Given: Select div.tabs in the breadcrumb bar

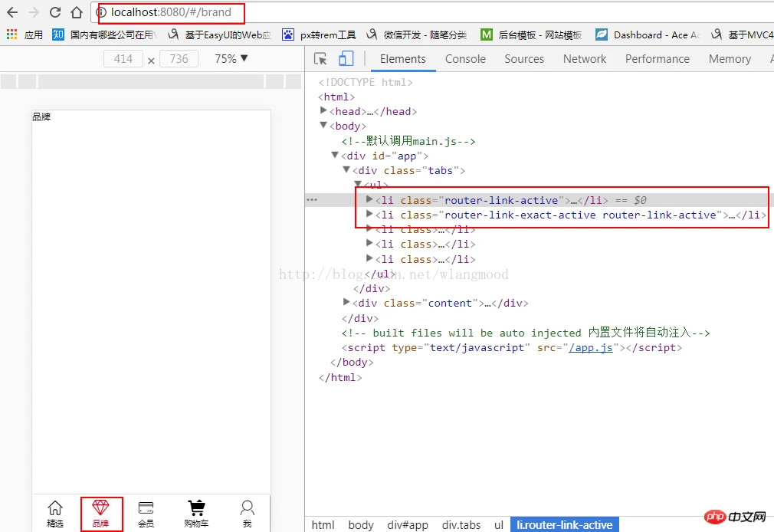Looking at the screenshot, I should click(461, 524).
